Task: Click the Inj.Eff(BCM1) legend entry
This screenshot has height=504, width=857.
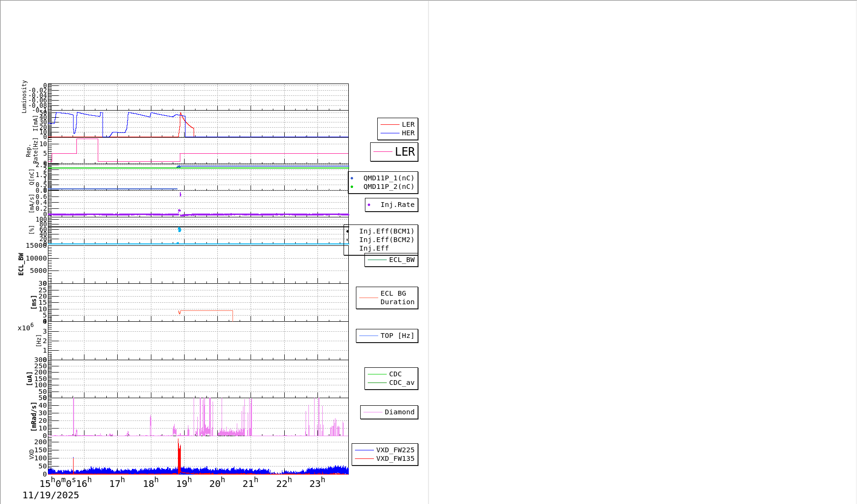Action: point(386,232)
